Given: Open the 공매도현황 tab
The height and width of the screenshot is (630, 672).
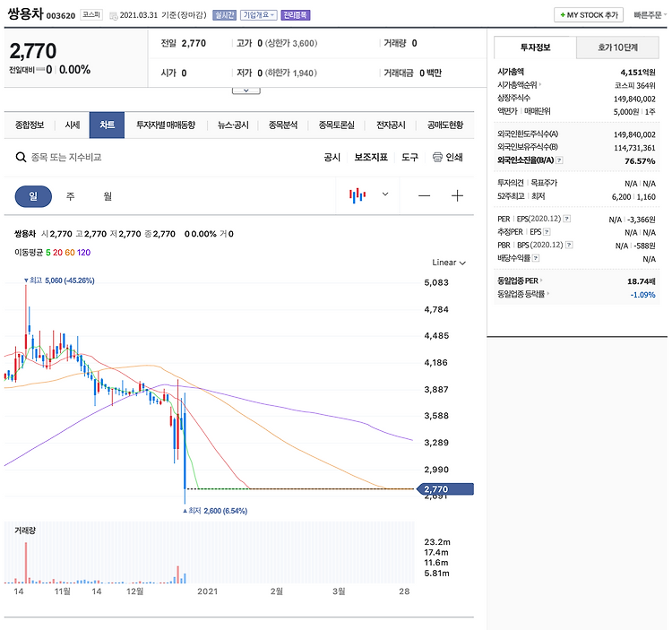Looking at the screenshot, I should click(445, 125).
